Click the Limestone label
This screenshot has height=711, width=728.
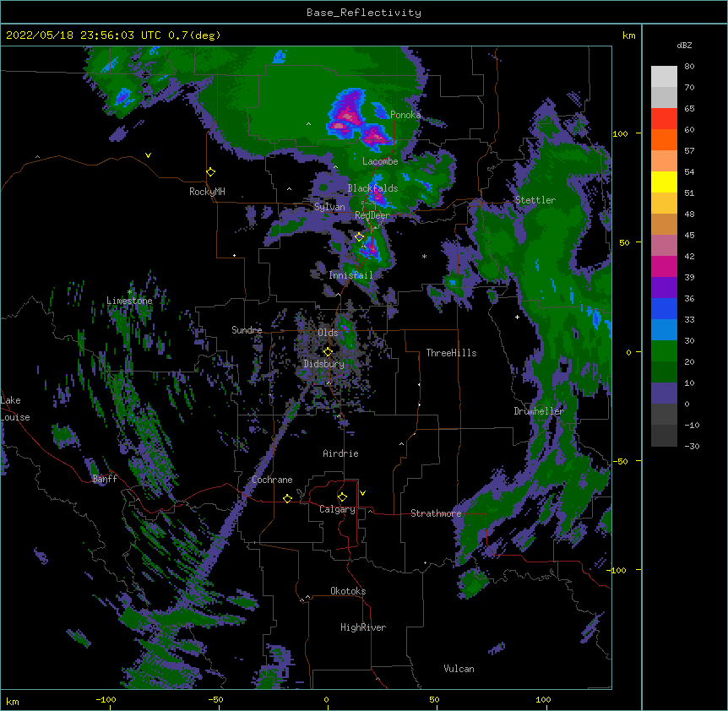tap(129, 301)
